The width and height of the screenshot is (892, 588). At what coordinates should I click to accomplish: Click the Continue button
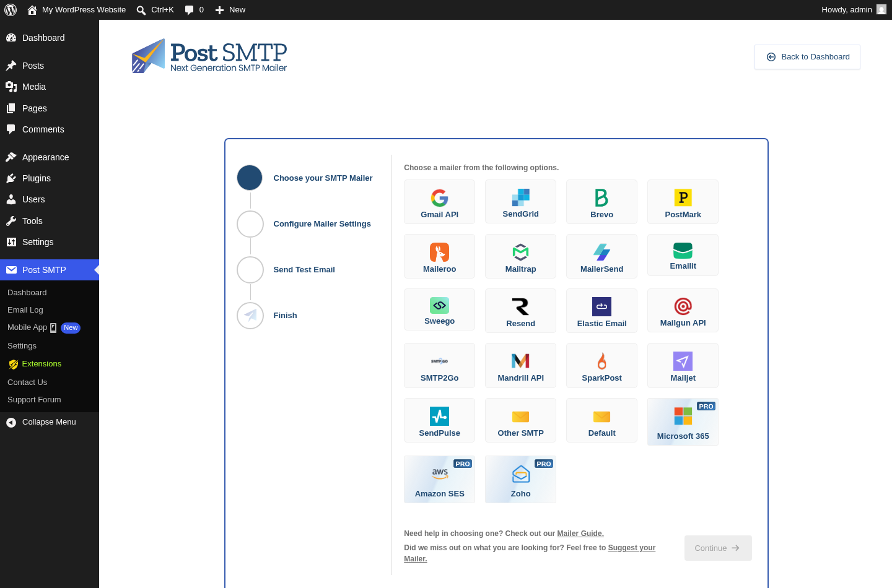click(x=718, y=548)
